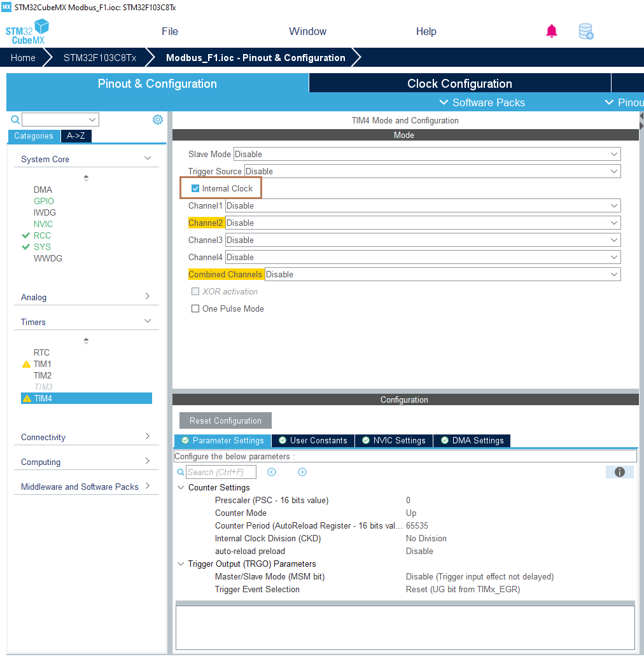Open the category search combo box
The image size is (644, 659).
pos(60,120)
